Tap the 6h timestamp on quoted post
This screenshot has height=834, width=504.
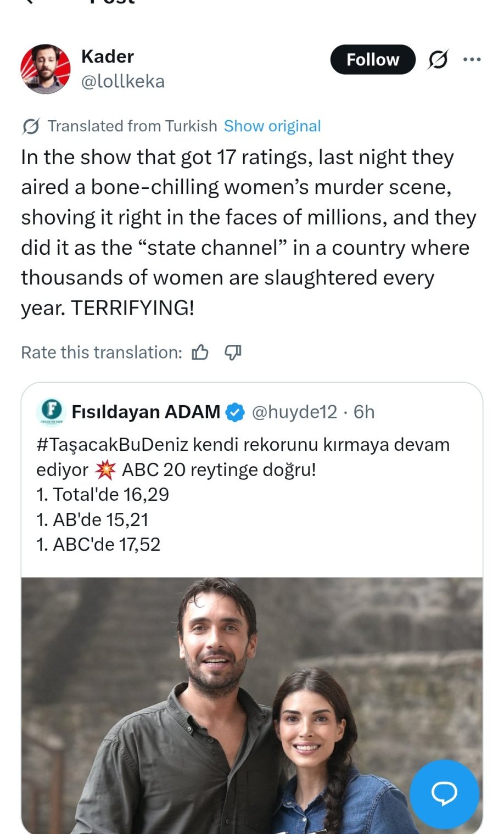pyautogui.click(x=364, y=412)
